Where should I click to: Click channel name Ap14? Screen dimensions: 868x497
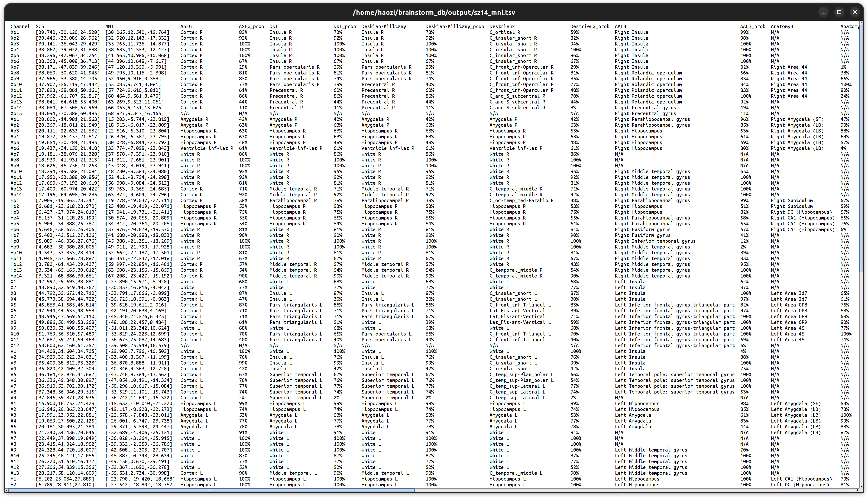point(16,195)
